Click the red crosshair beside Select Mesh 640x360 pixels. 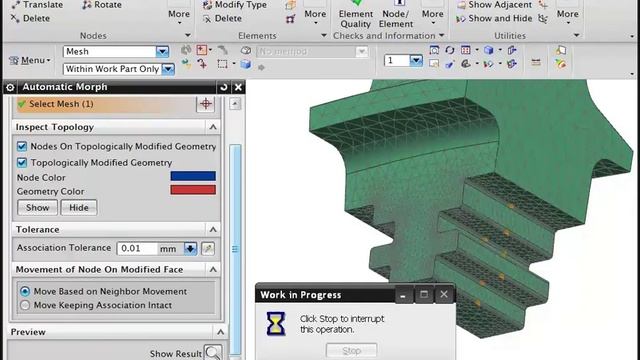[x=206, y=104]
